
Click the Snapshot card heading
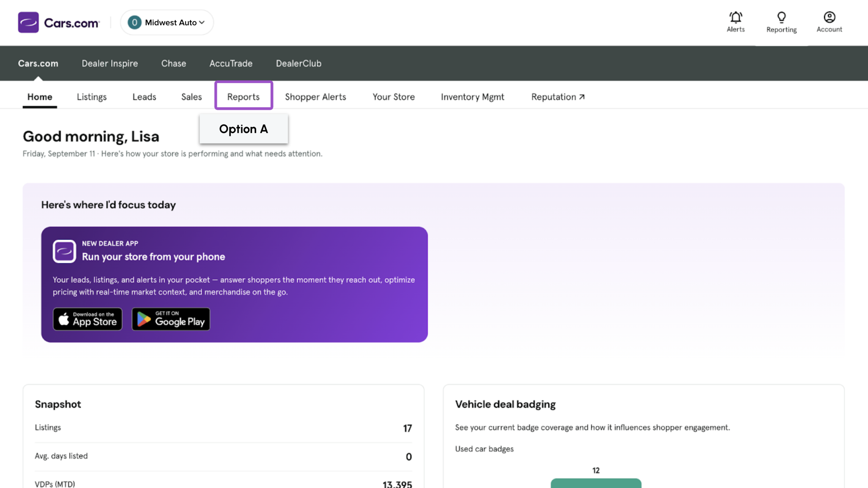pos(58,404)
